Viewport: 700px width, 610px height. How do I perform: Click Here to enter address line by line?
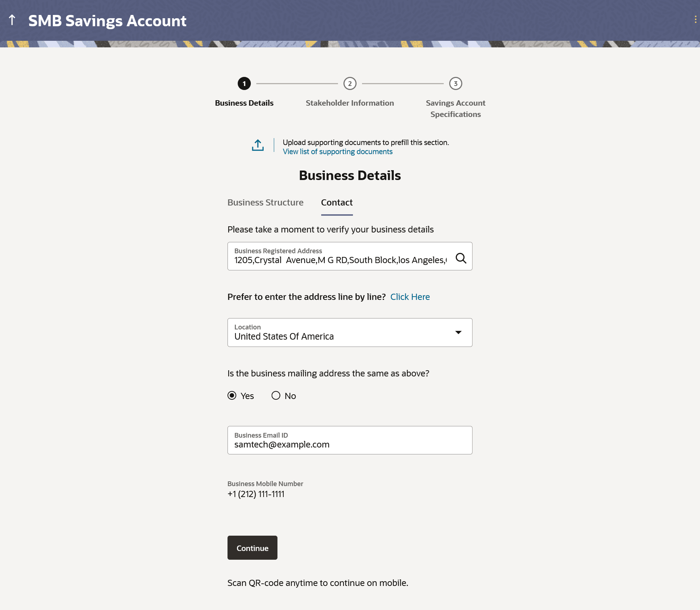tap(410, 297)
